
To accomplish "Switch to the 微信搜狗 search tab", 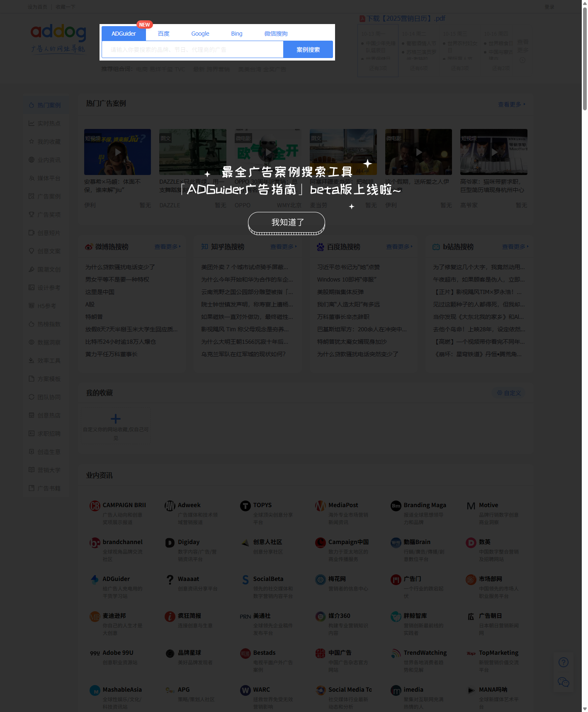I will point(276,34).
